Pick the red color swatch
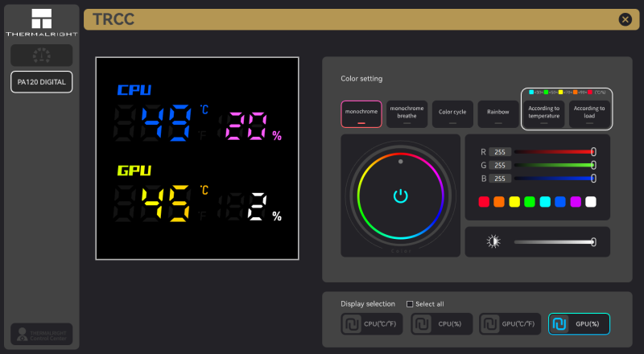The width and height of the screenshot is (644, 354). point(484,202)
